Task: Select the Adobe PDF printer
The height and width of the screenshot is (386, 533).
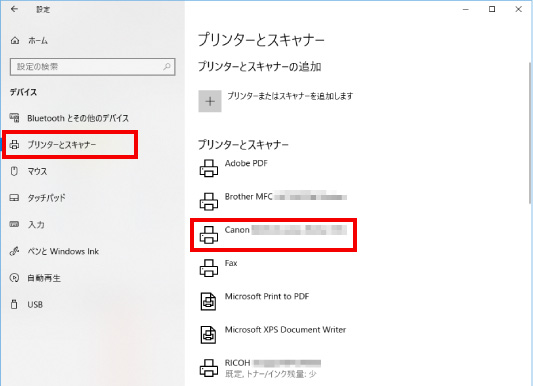Action: click(246, 163)
